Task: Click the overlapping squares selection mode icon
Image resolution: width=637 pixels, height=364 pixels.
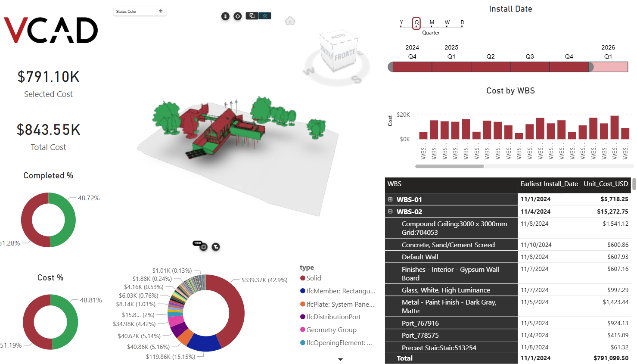Action: coord(252,16)
